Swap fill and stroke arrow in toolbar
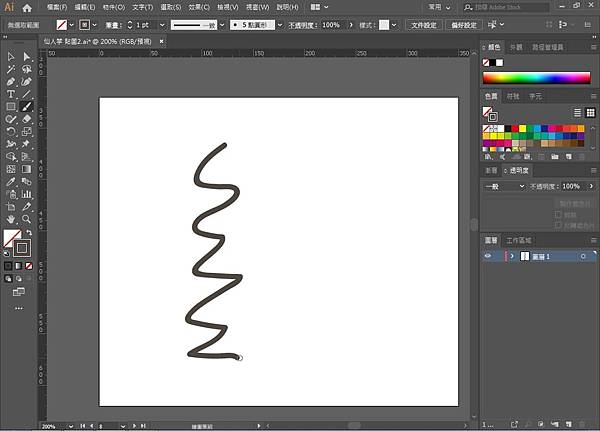Image resolution: width=600 pixels, height=431 pixels. [x=29, y=233]
